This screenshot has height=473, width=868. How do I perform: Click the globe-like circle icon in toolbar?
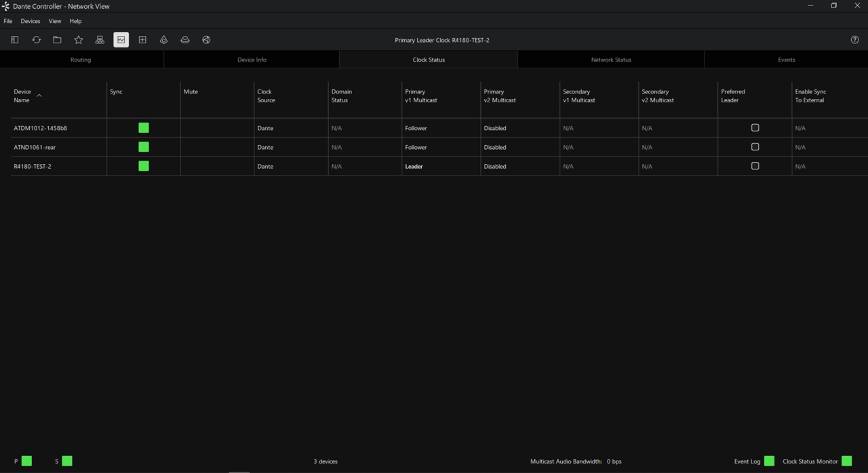(x=206, y=40)
